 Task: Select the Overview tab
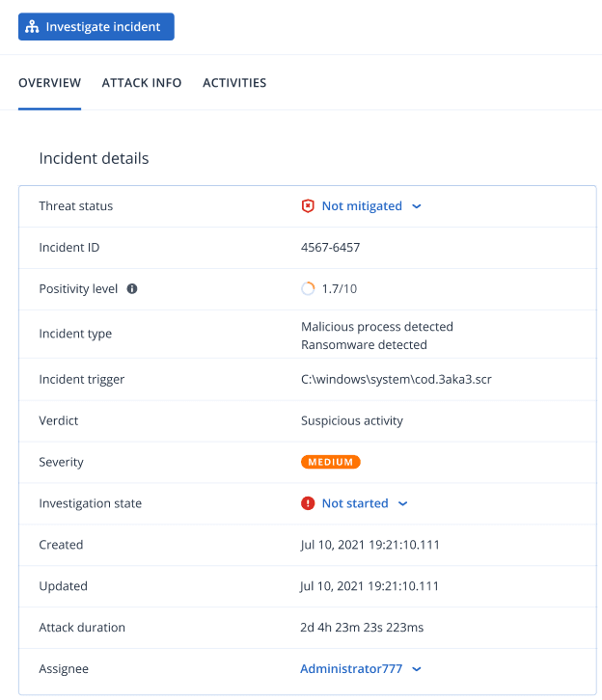[49, 83]
